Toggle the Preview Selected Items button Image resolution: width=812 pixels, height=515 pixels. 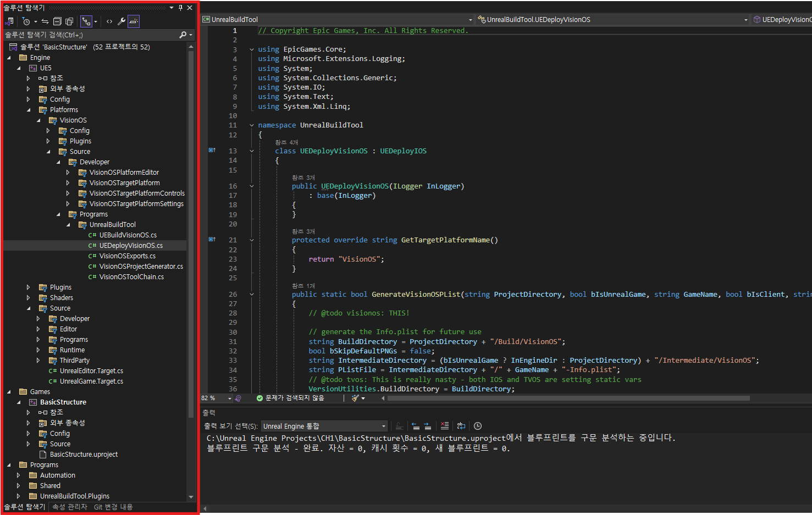[x=134, y=21]
